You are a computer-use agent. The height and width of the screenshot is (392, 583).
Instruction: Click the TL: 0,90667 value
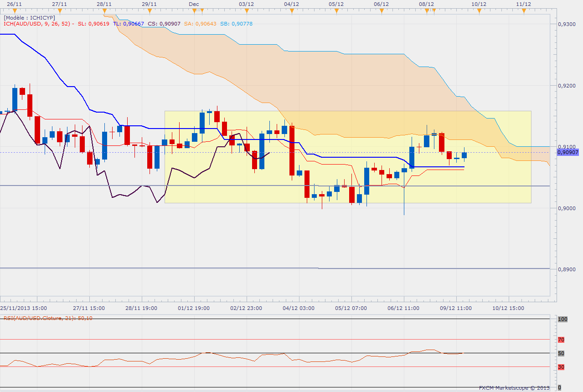coord(129,24)
